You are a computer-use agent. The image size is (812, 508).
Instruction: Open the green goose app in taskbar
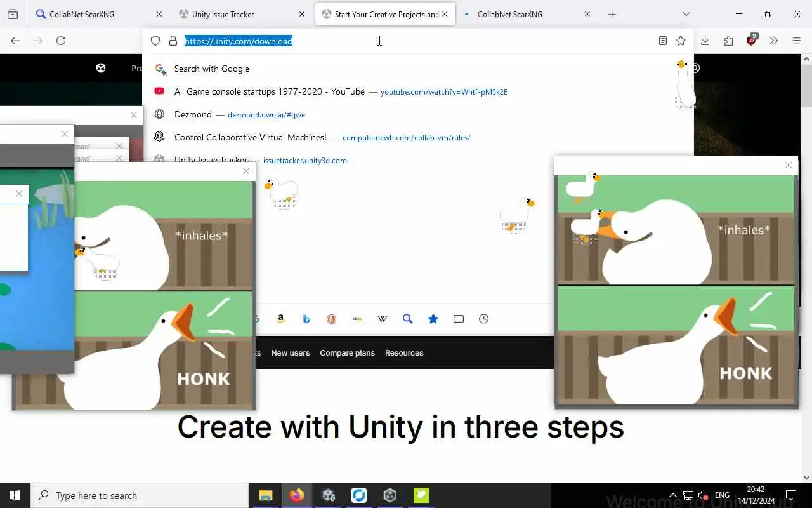click(x=421, y=495)
